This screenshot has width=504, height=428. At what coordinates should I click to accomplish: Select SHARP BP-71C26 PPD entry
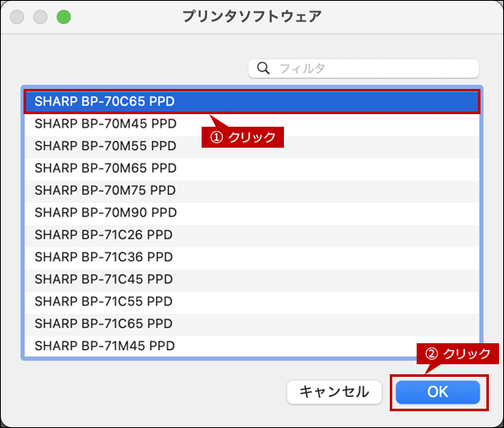[x=105, y=235]
